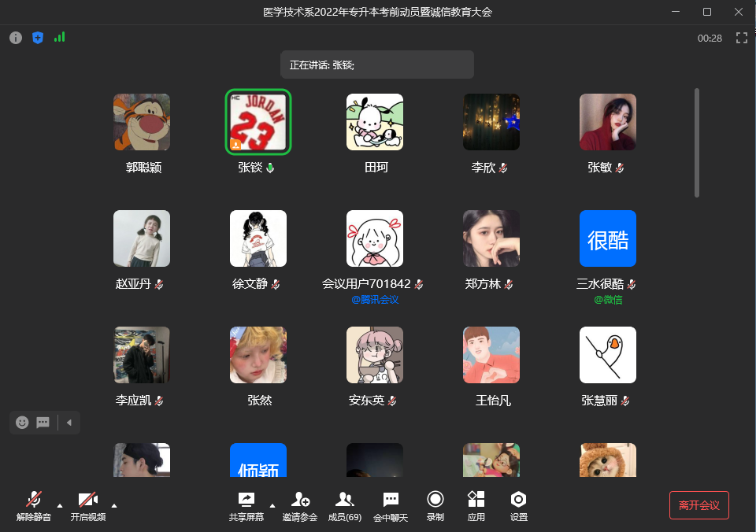Screen dimensions: 756x532
Task: Unmute microphone with 解除静音
Action: (34, 505)
